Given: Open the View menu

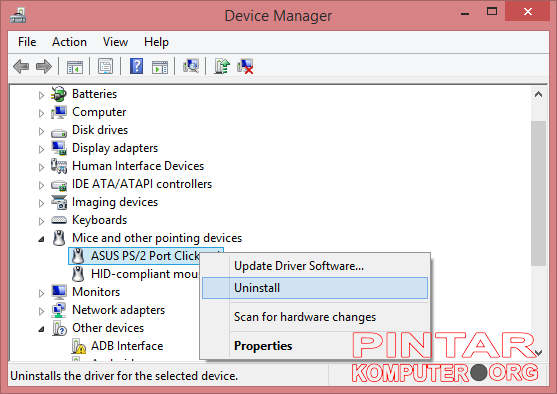Looking at the screenshot, I should tap(115, 42).
